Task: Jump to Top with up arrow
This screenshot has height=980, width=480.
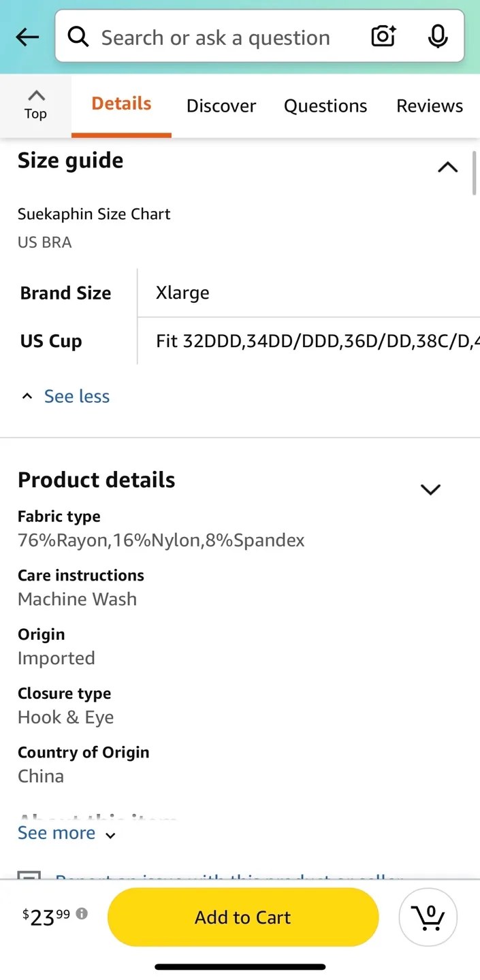Action: coord(35,104)
